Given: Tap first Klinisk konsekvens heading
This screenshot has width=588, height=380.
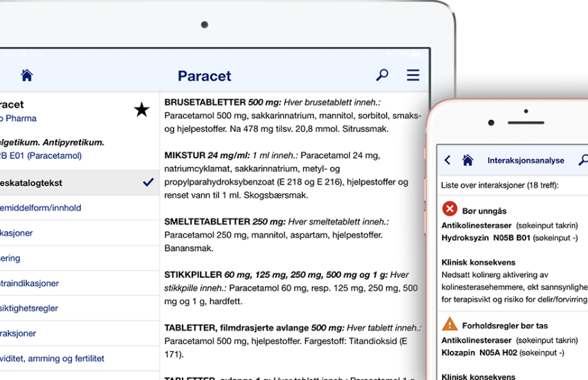Looking at the screenshot, I should (478, 262).
